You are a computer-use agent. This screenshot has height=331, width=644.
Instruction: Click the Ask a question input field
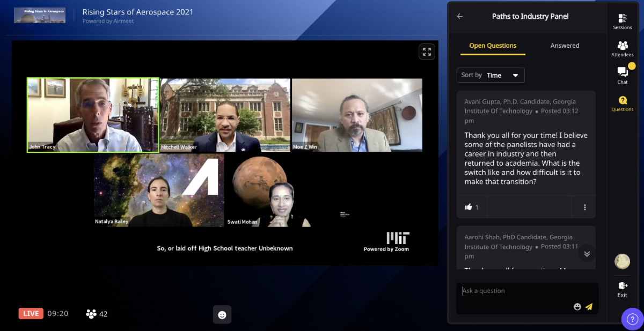pos(515,291)
